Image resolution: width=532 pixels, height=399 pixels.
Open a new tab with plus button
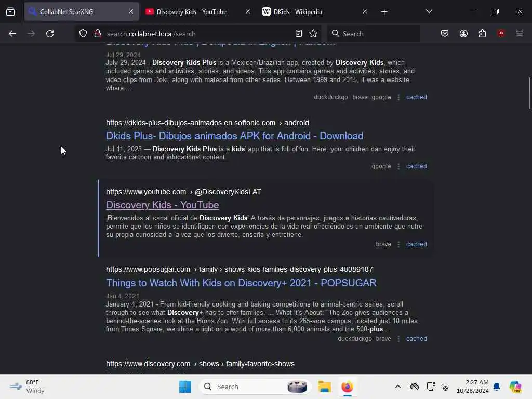click(x=384, y=12)
